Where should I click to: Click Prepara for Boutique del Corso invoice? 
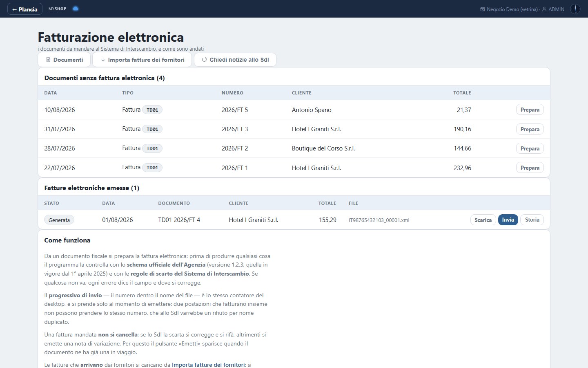click(x=530, y=148)
